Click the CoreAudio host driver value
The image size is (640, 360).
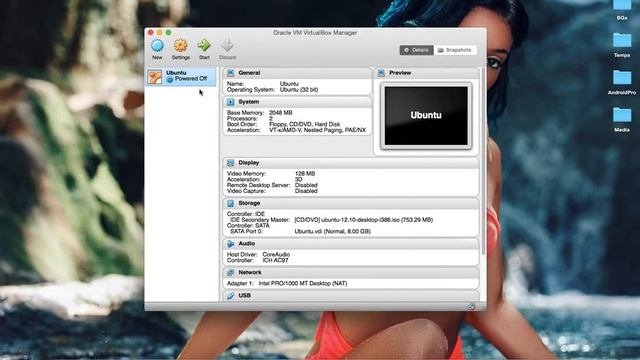tap(276, 254)
